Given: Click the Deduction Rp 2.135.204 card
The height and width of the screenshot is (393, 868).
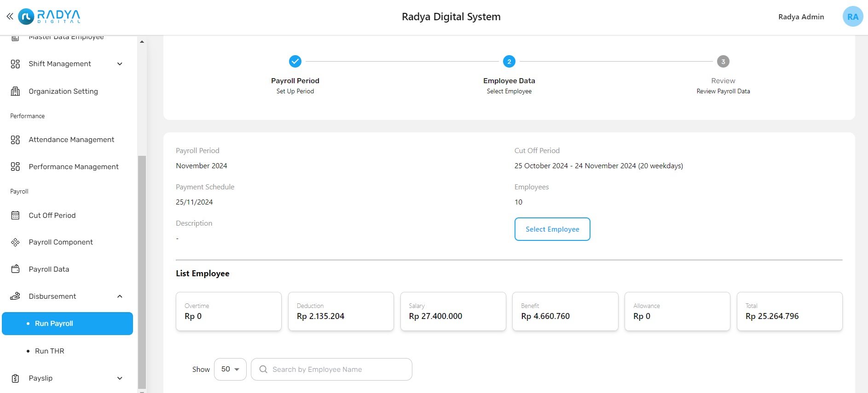Looking at the screenshot, I should tap(341, 311).
